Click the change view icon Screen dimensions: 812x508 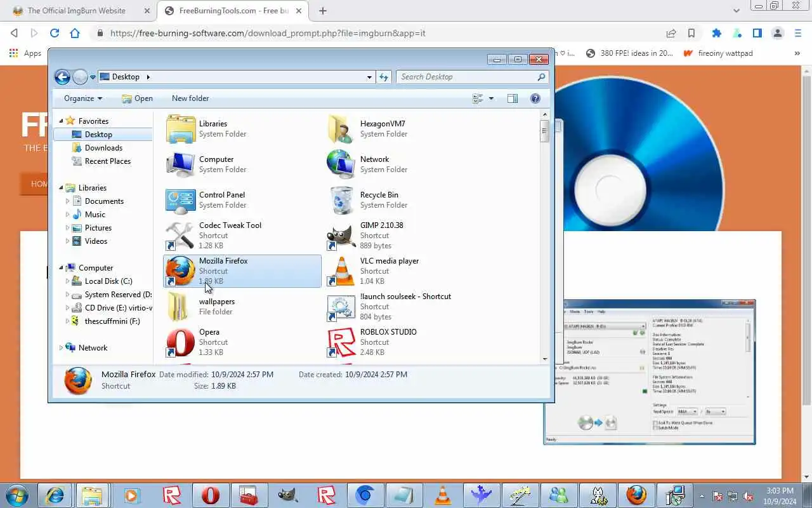(x=478, y=98)
